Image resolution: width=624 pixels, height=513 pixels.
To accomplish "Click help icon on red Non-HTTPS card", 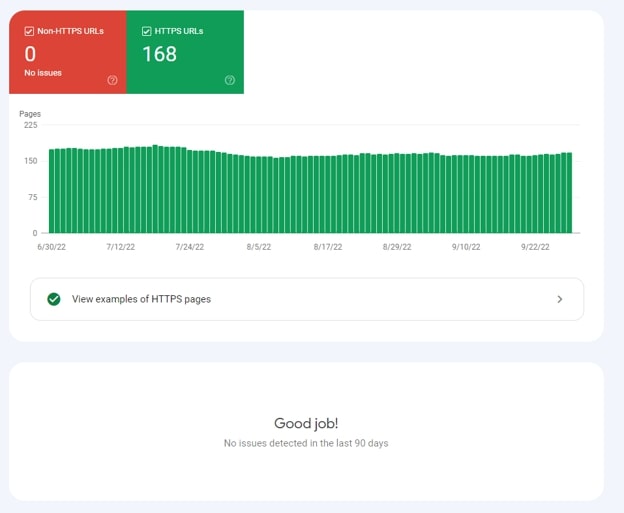I will (x=112, y=80).
